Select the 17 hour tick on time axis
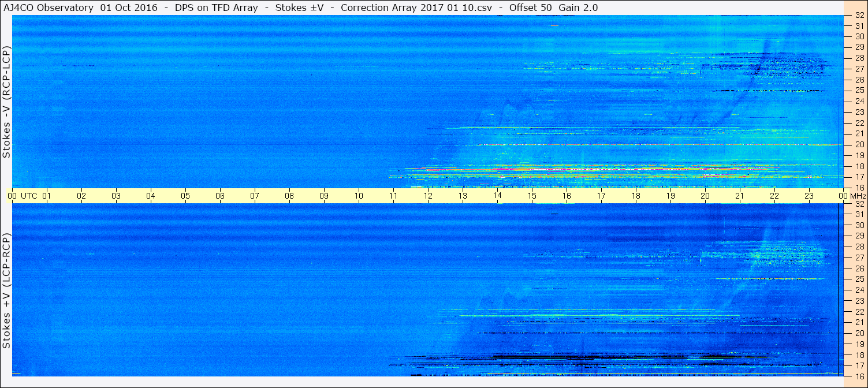The width and height of the screenshot is (868, 388). 601,196
